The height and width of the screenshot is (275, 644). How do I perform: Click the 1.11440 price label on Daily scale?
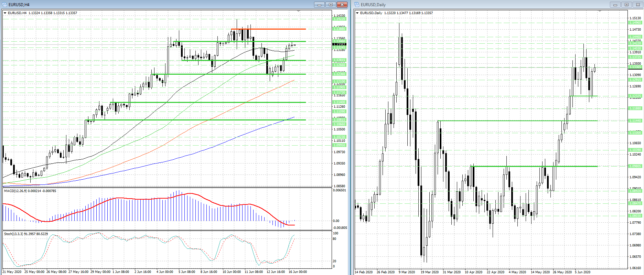click(635, 121)
